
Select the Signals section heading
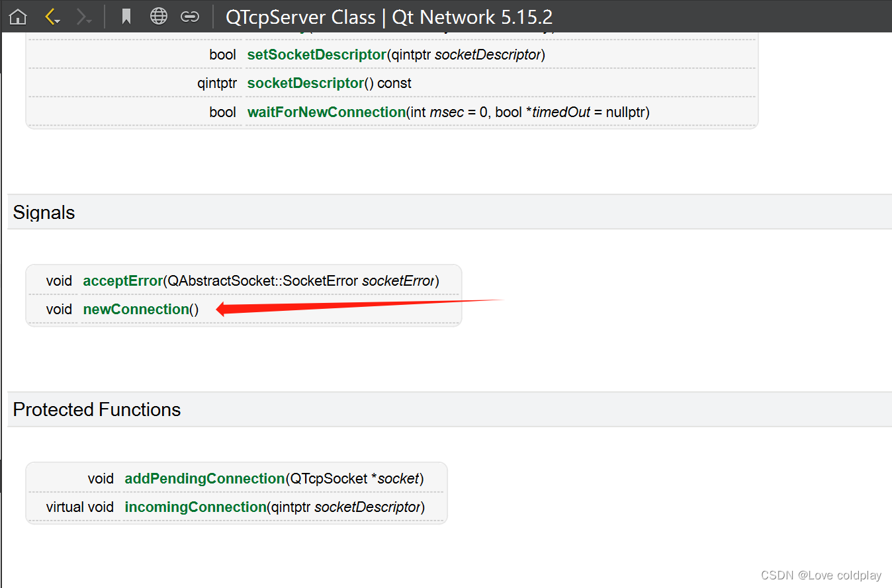point(44,212)
